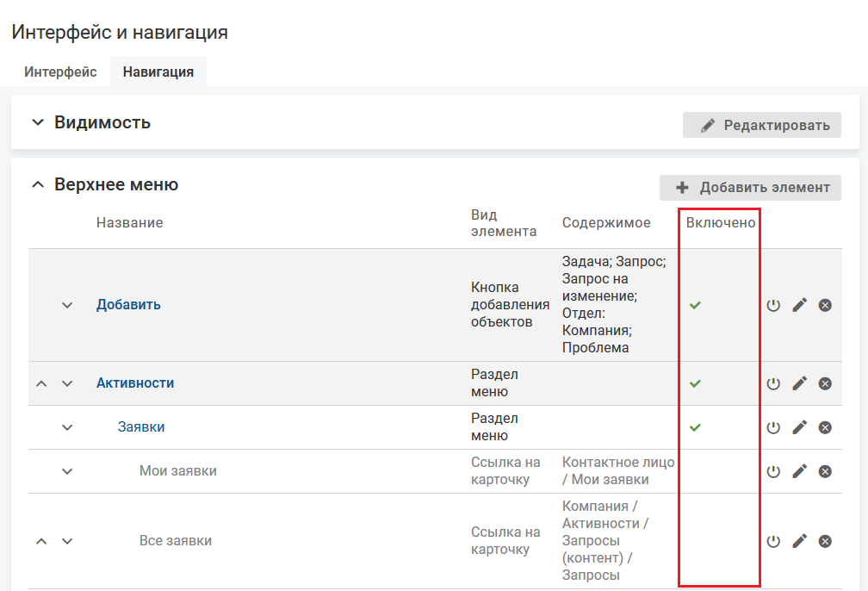Image resolution: width=868 pixels, height=591 pixels.
Task: Remove the Все заявки row
Action: point(825,541)
